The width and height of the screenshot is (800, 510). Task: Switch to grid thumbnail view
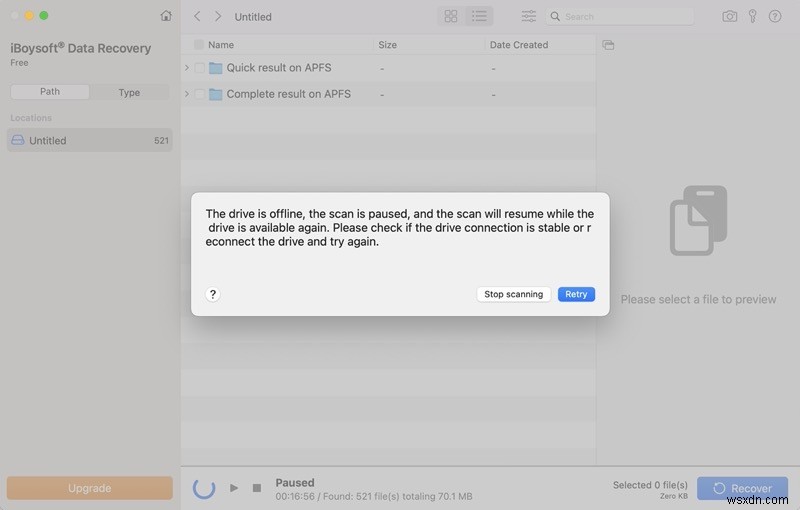[451, 16]
